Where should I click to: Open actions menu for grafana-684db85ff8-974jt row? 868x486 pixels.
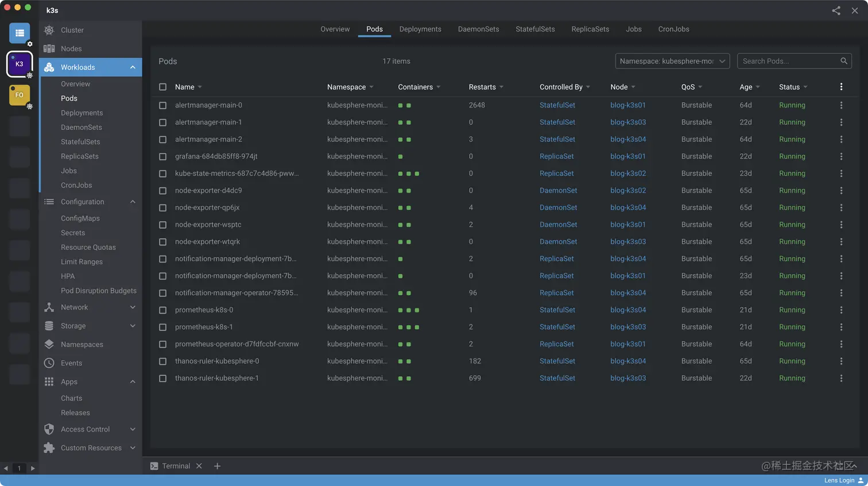click(x=841, y=156)
